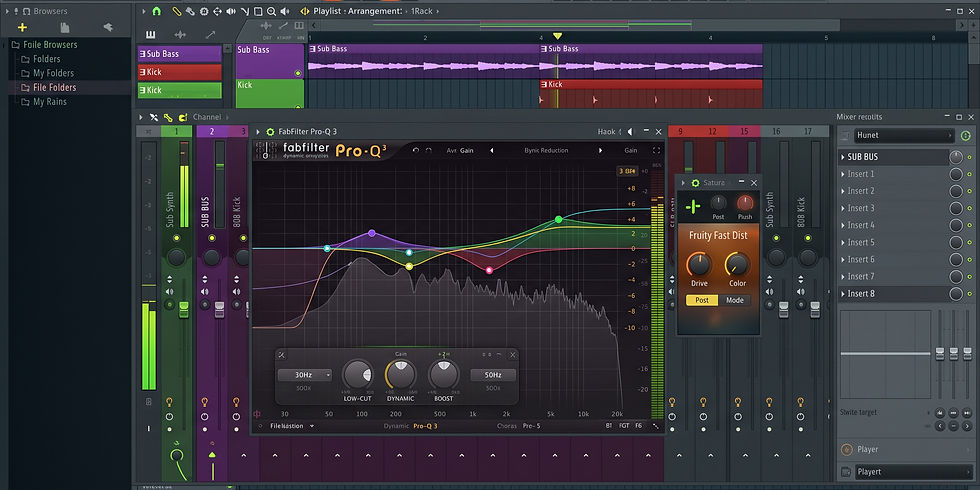Toggle Insert 1 enable knob
Viewport: 980px width, 490px height.
point(956,174)
